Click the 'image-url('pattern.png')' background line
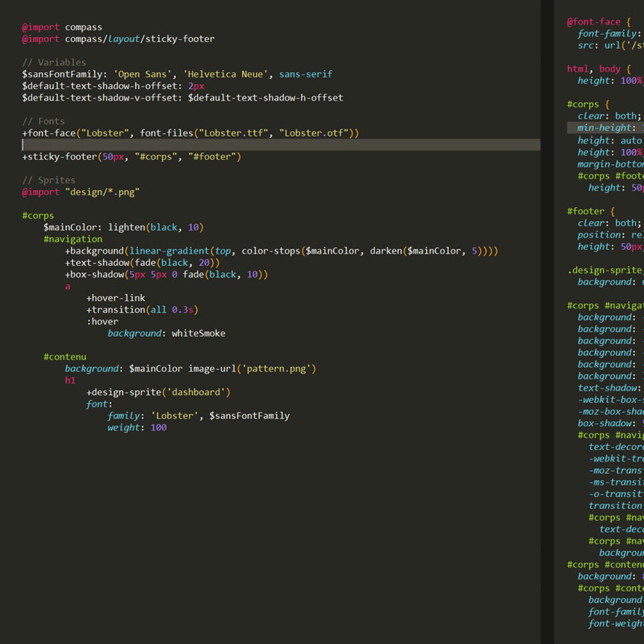The height and width of the screenshot is (644, 644). pyautogui.click(x=191, y=369)
